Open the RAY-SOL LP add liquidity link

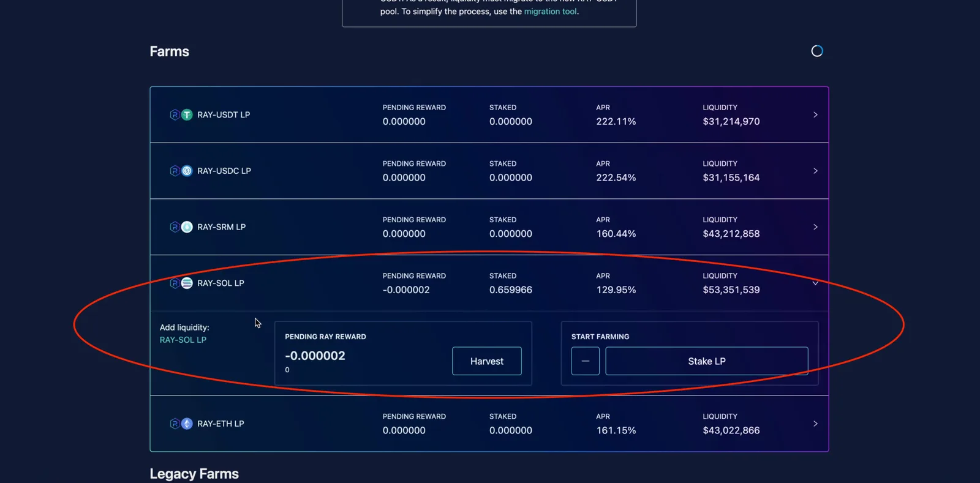(183, 340)
